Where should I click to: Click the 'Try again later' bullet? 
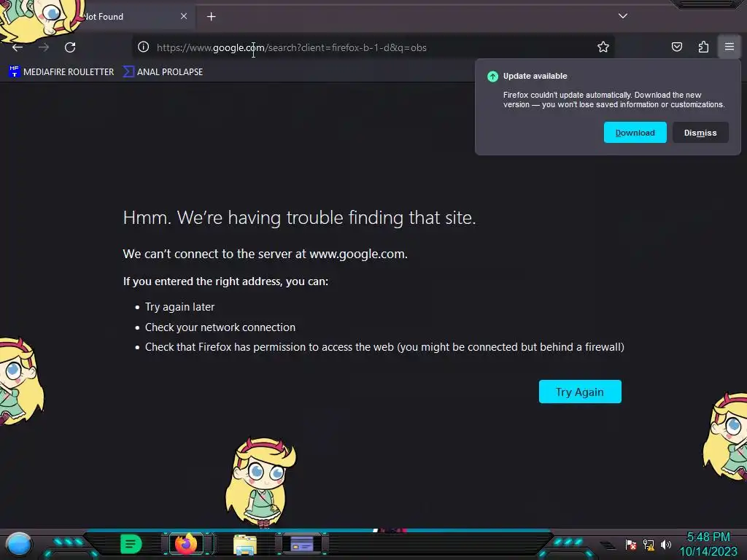point(179,307)
